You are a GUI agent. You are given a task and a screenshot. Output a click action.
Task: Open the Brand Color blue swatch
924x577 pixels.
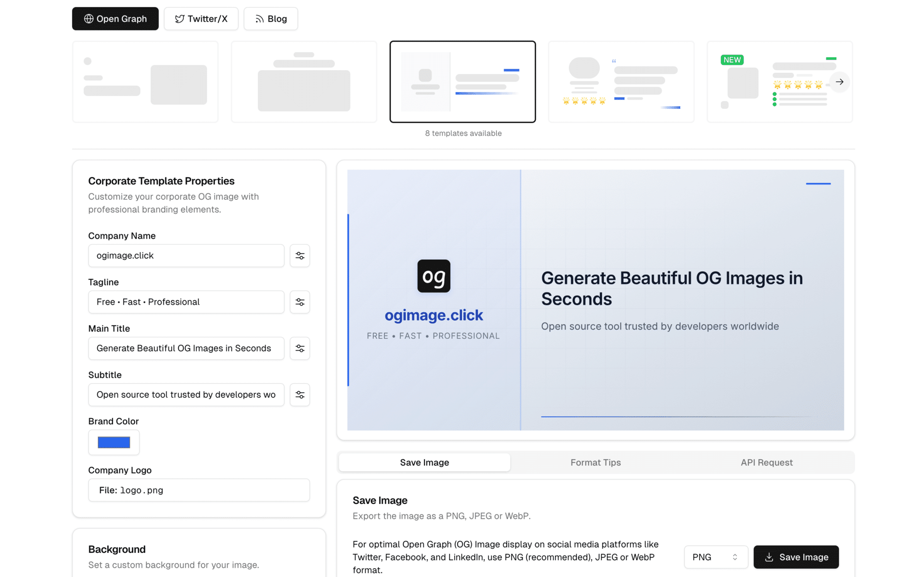[114, 442]
